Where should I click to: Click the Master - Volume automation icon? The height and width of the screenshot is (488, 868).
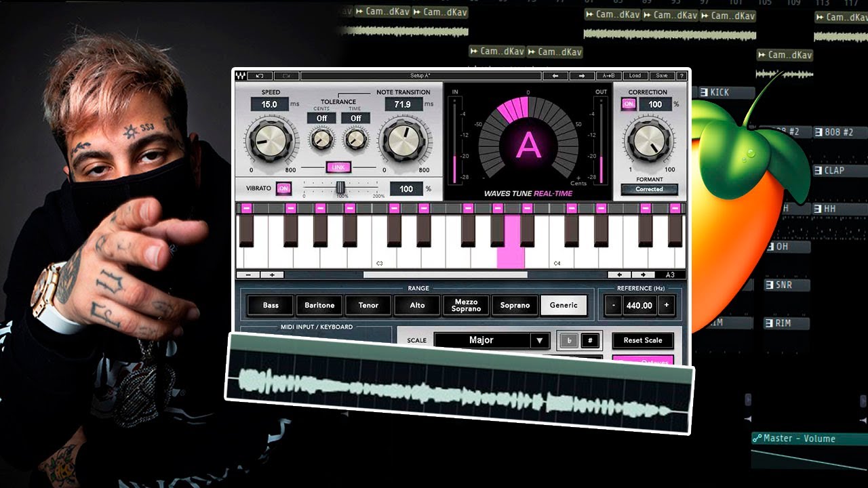[757, 439]
